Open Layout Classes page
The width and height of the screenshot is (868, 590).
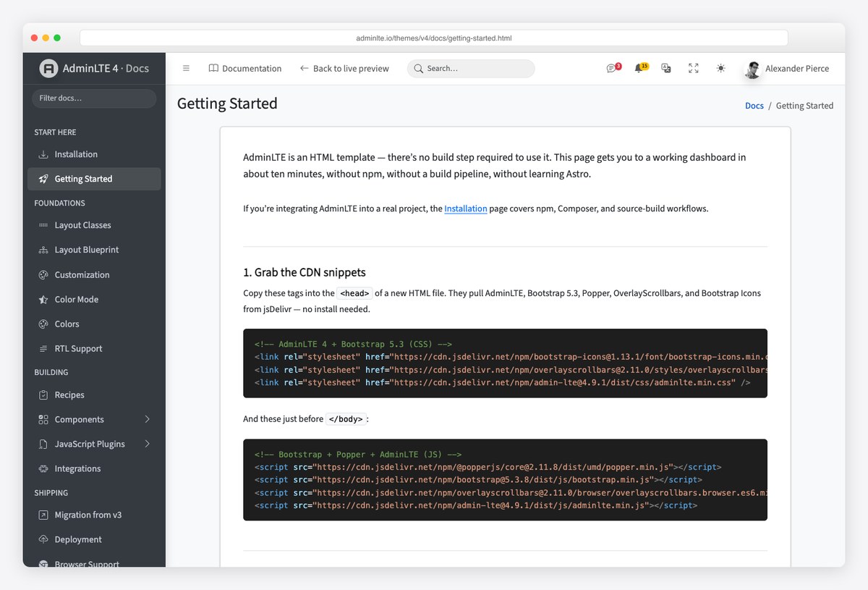pos(94,225)
